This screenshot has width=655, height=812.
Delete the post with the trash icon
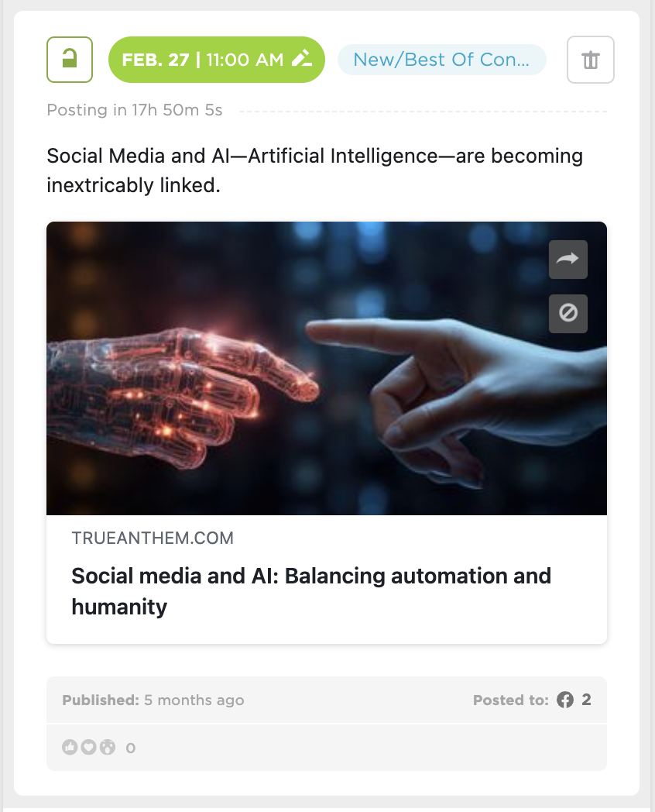click(590, 60)
